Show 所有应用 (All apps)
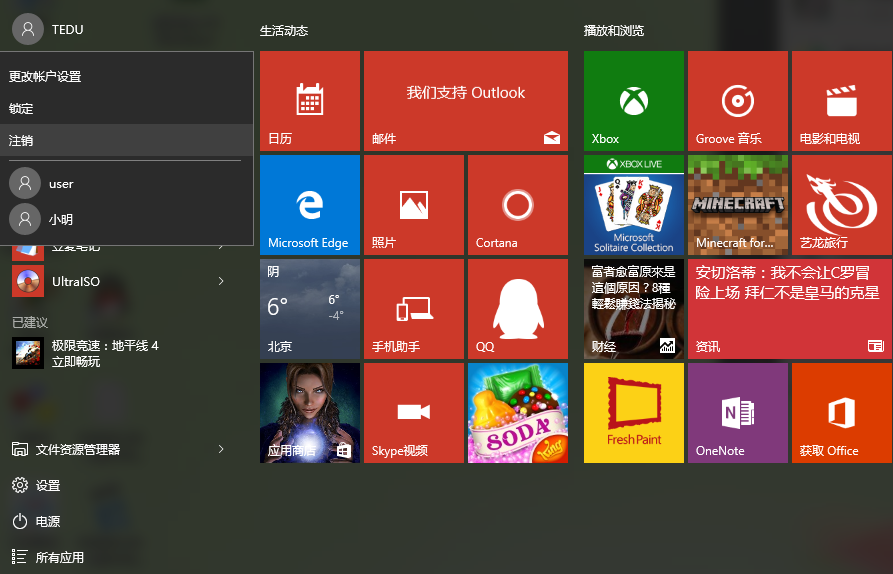The image size is (893, 574). point(48,557)
